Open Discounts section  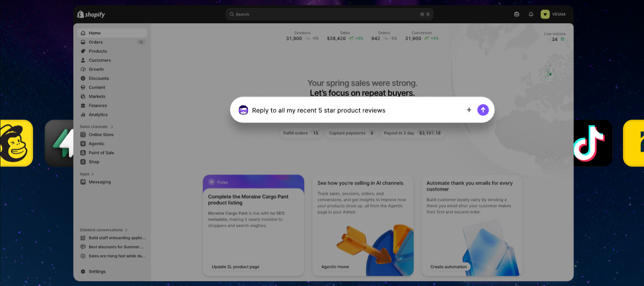pyautogui.click(x=112, y=78)
